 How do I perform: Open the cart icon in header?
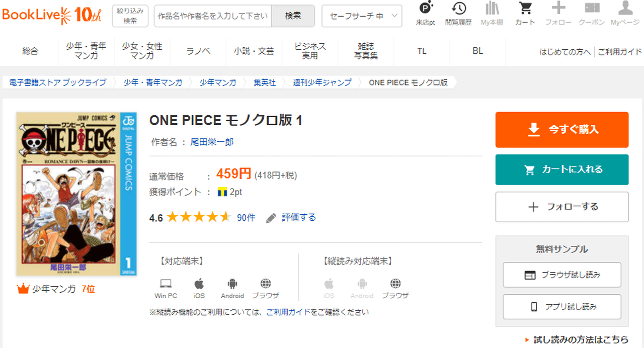[x=525, y=9]
